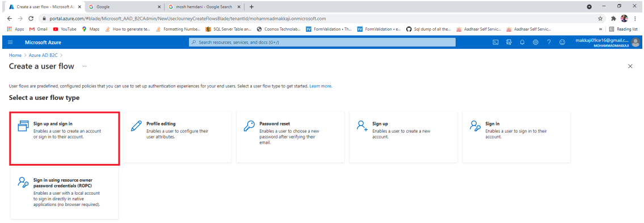Switch to the mosh hemdani Google Search tab

point(204,7)
